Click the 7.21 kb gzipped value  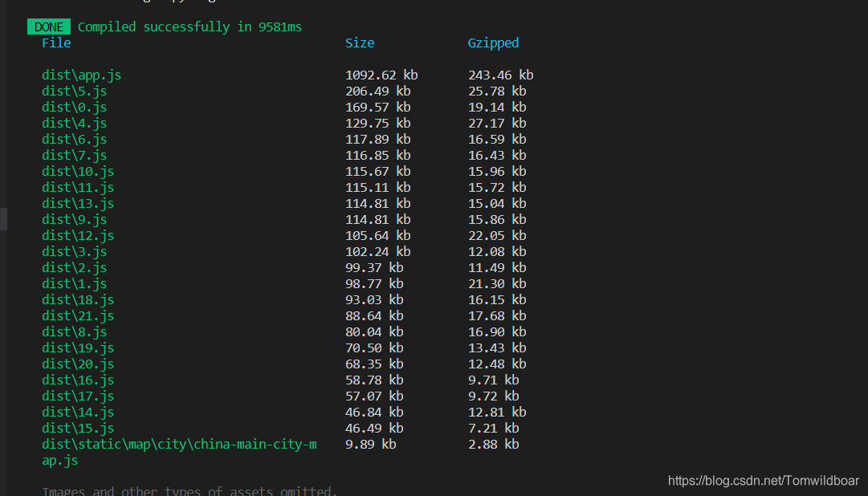(x=494, y=428)
